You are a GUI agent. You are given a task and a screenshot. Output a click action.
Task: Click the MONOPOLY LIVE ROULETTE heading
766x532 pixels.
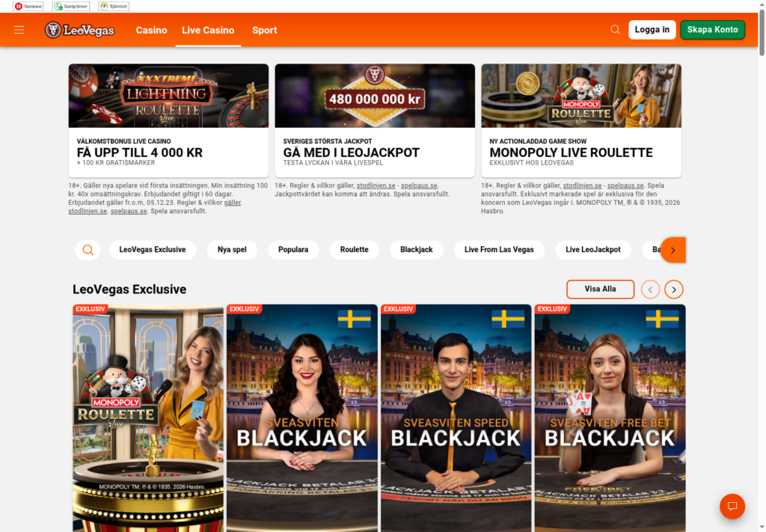[571, 153]
